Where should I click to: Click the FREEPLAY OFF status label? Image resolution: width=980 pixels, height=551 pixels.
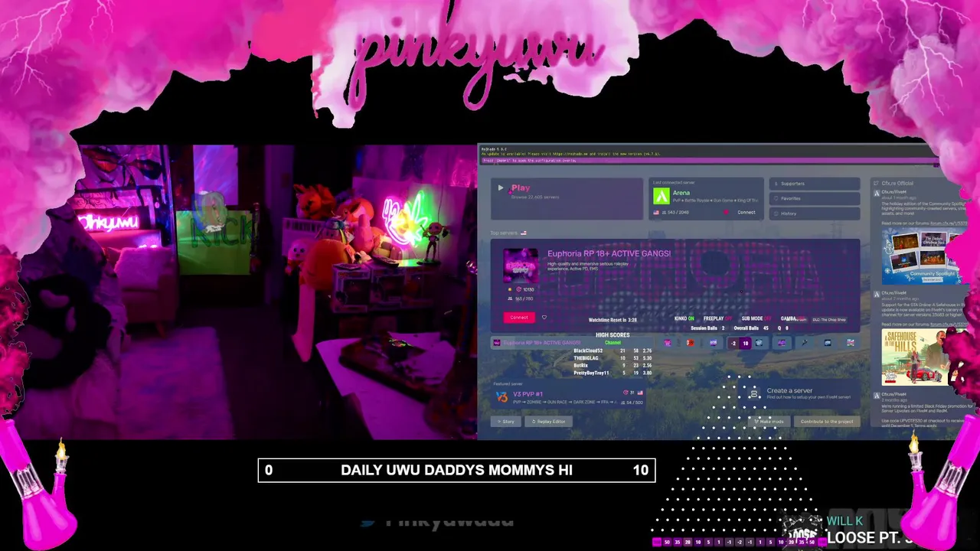click(x=717, y=318)
